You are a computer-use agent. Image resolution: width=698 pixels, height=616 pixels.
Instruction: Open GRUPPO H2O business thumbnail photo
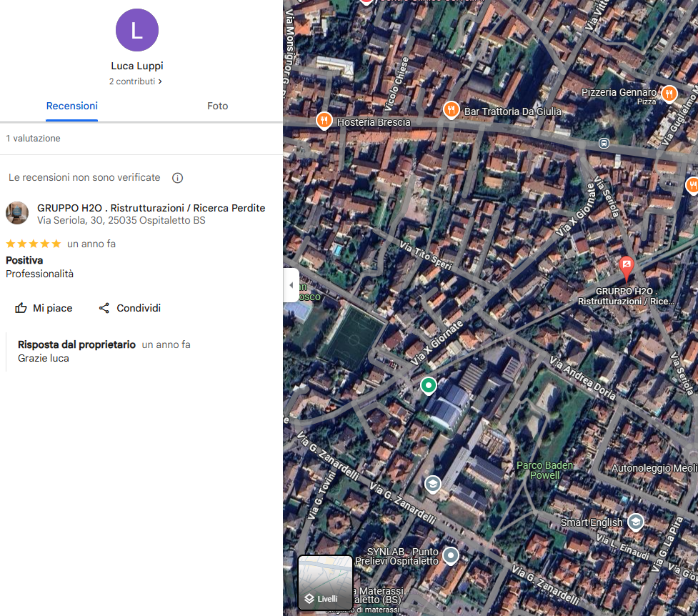pyautogui.click(x=17, y=213)
